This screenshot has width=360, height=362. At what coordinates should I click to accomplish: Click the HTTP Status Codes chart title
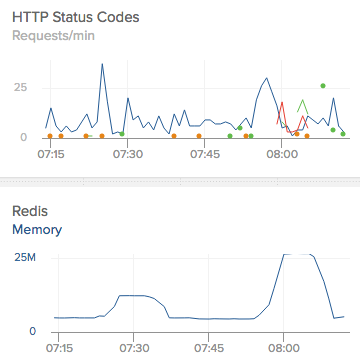pyautogui.click(x=76, y=17)
